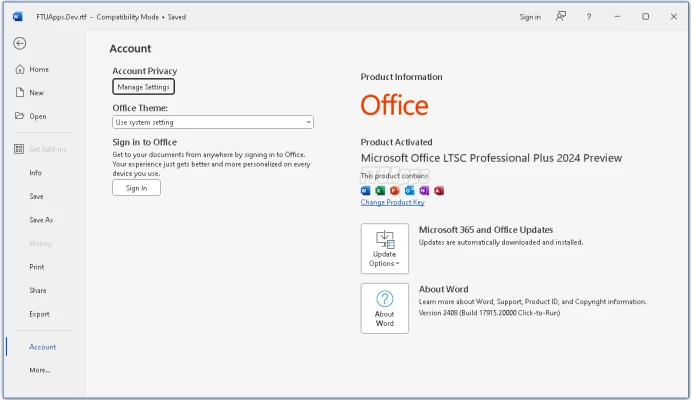Viewport: 691px width, 400px height.
Task: Open the Update Options dropdown button
Action: (x=385, y=248)
